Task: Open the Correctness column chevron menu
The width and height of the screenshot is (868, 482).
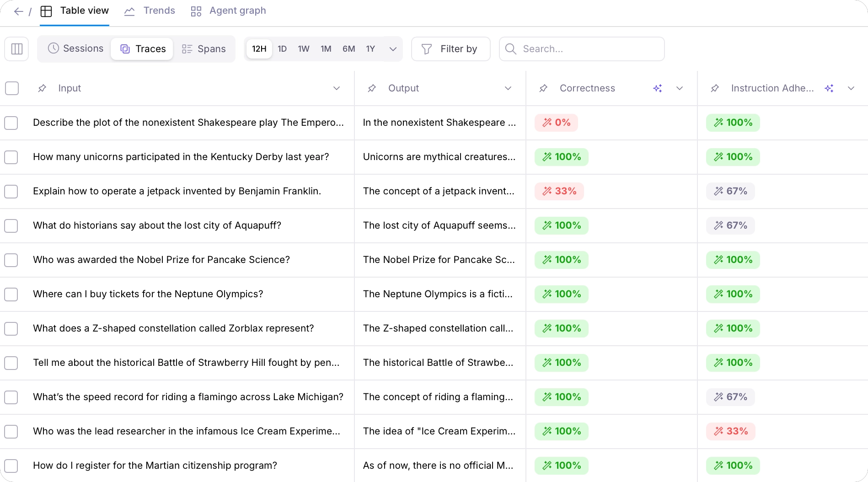Action: (x=680, y=88)
